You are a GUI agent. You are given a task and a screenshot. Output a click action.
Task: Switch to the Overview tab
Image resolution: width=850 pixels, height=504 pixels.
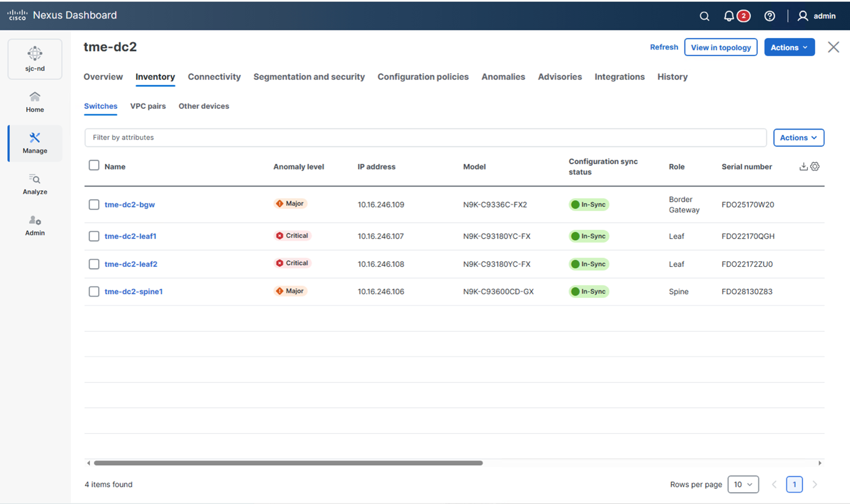(x=103, y=77)
